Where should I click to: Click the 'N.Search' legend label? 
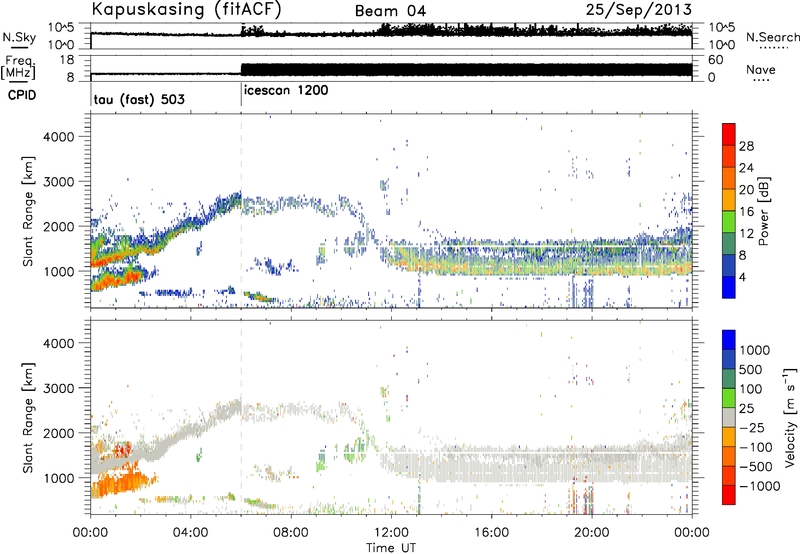[x=772, y=37]
